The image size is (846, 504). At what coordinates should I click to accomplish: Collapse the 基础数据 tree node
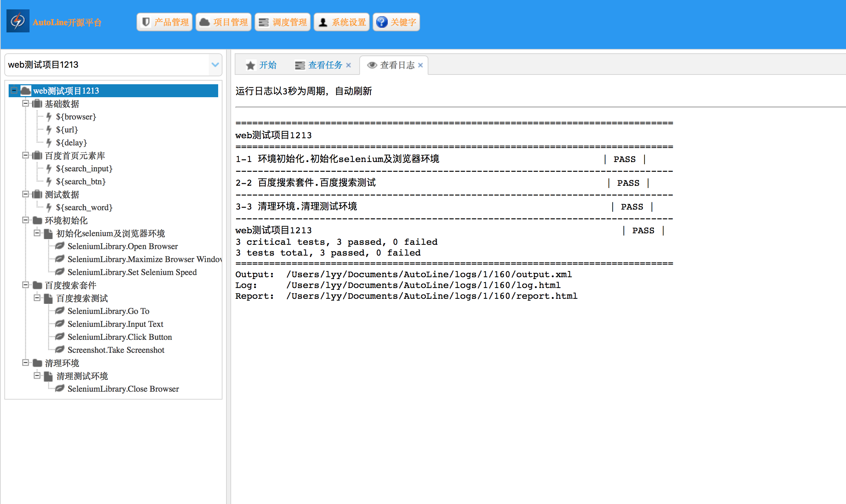[26, 103]
